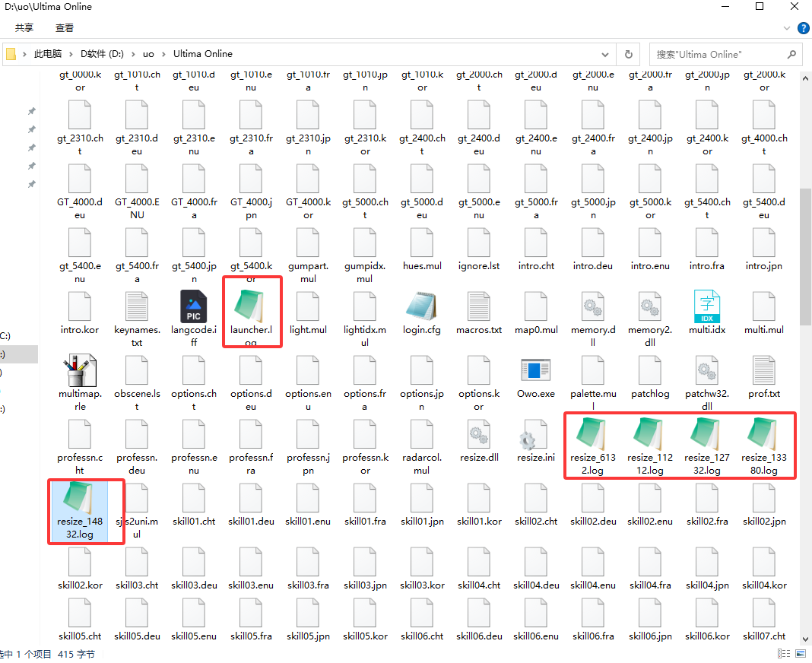Image resolution: width=812 pixels, height=663 pixels.
Task: Click the vertical scrollbar thumb of file list
Action: pyautogui.click(x=805, y=257)
